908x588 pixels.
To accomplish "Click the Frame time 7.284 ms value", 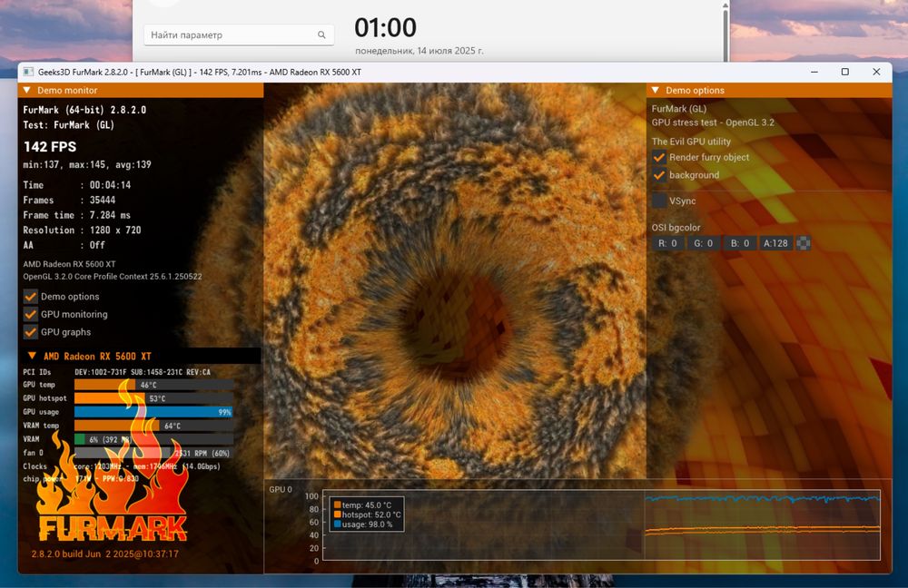I will click(x=110, y=215).
